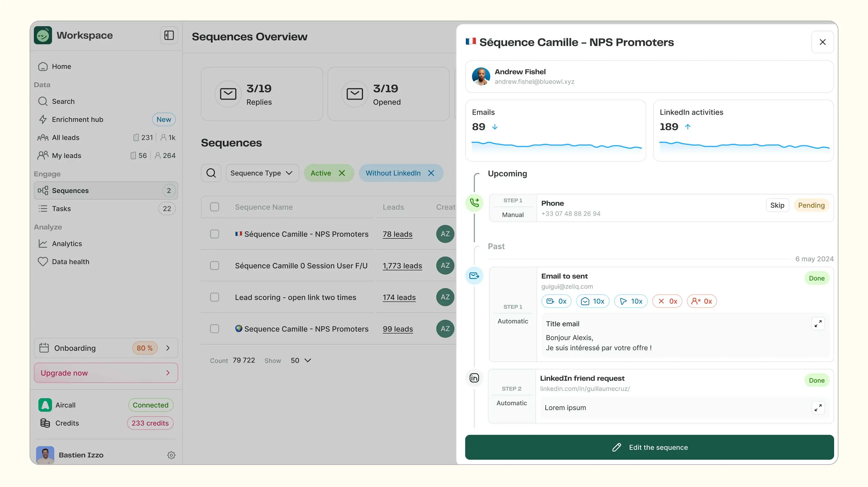The image size is (868, 487).
Task: Click the phone call step icon
Action: coord(474,203)
